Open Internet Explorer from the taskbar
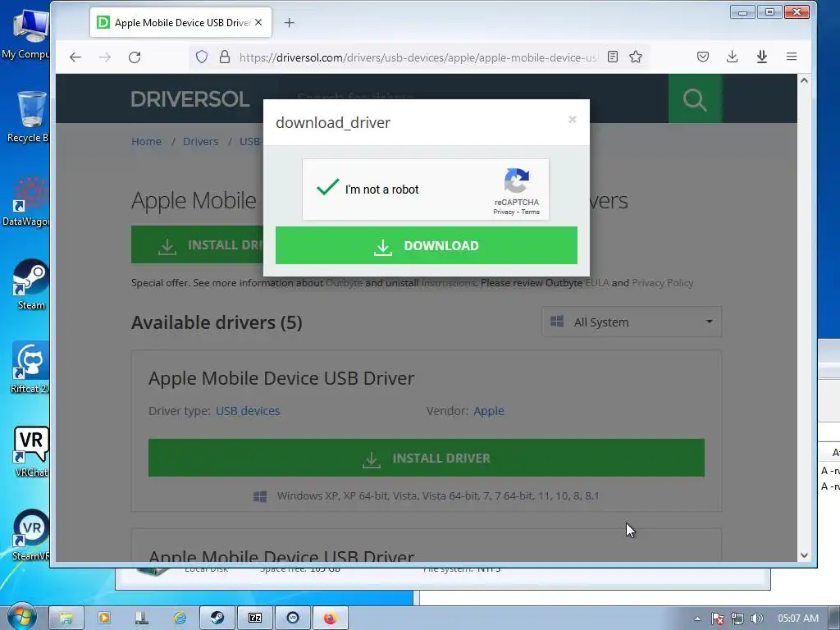840x630 pixels. coord(180,619)
